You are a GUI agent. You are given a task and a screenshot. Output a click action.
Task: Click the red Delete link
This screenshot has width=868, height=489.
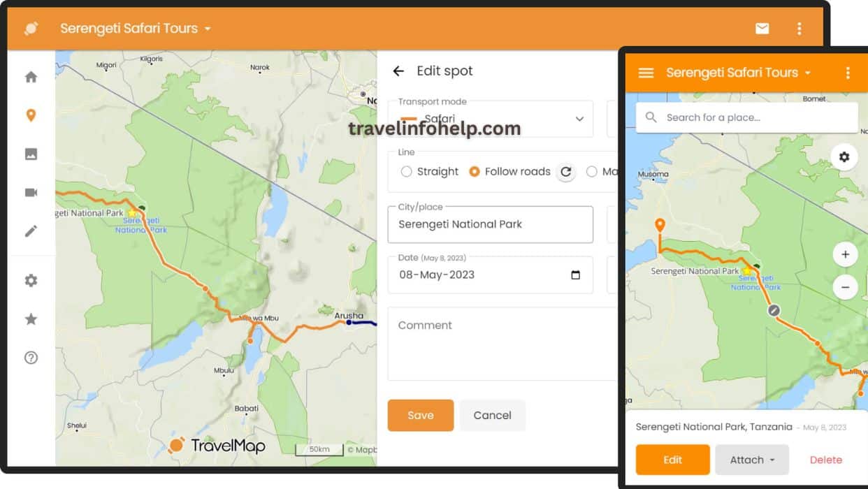825,460
